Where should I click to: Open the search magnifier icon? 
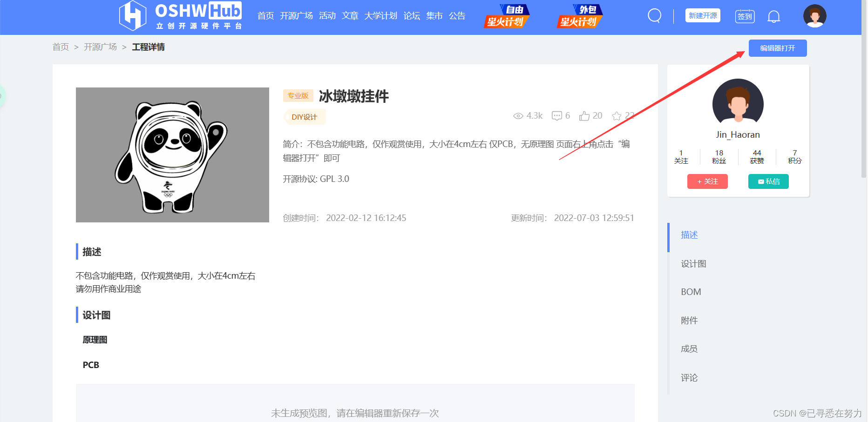(x=654, y=16)
